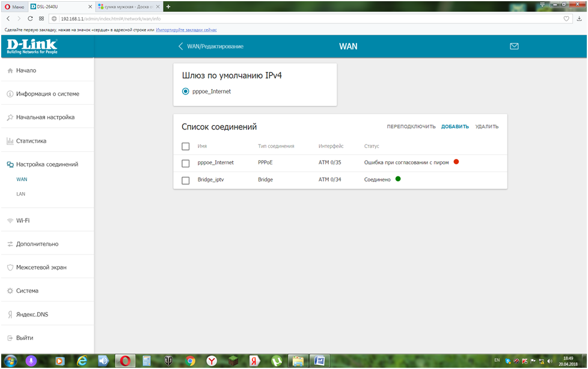Click the EN language indicator
This screenshot has height=369, width=588.
coord(497,360)
